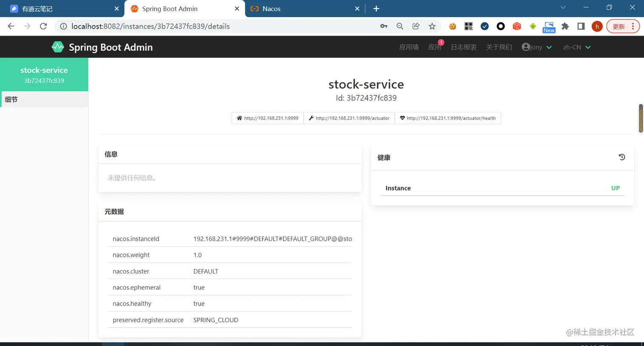Open 关于我们 in the navbar
Viewport: 644px width, 346px height.
pyautogui.click(x=499, y=47)
